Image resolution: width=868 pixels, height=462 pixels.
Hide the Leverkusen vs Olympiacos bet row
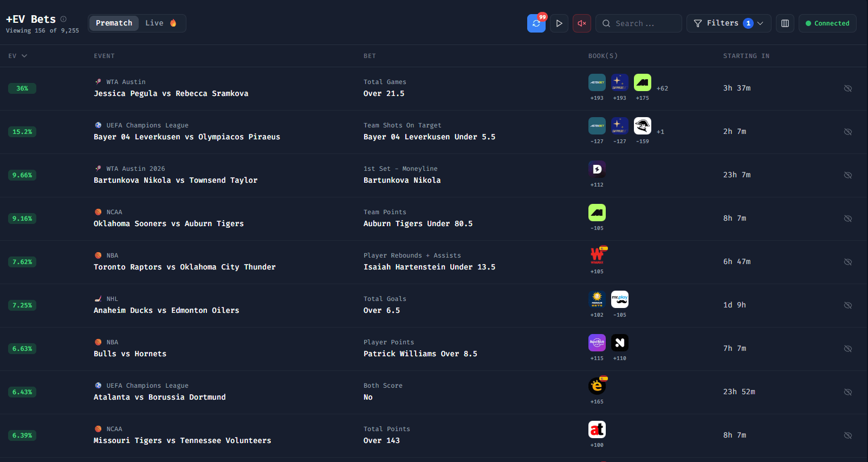pyautogui.click(x=848, y=132)
